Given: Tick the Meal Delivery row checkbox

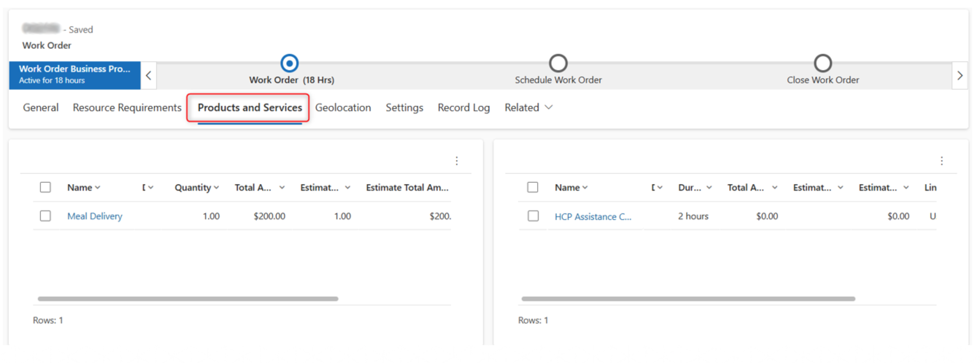Looking at the screenshot, I should [45, 216].
